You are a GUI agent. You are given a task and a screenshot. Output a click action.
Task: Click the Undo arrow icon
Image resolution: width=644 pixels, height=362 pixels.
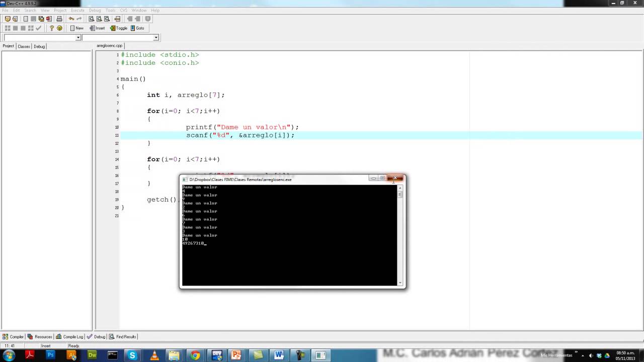click(71, 19)
